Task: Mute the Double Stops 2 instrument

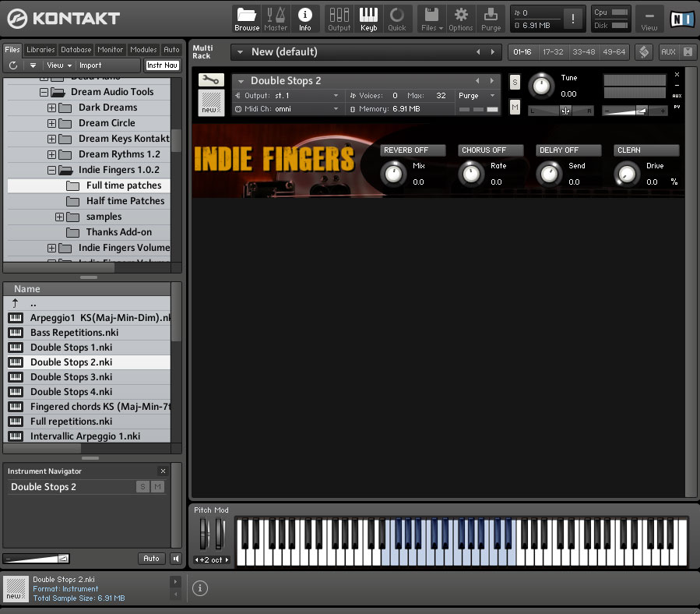Action: (x=515, y=107)
